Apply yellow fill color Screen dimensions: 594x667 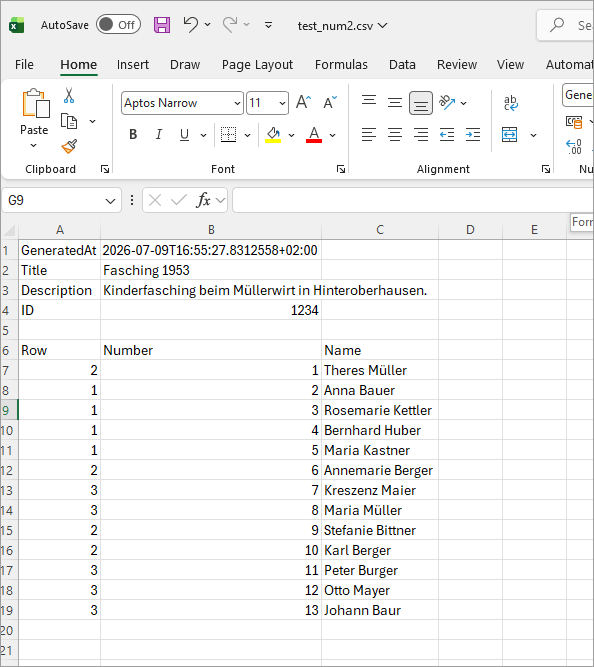(273, 135)
